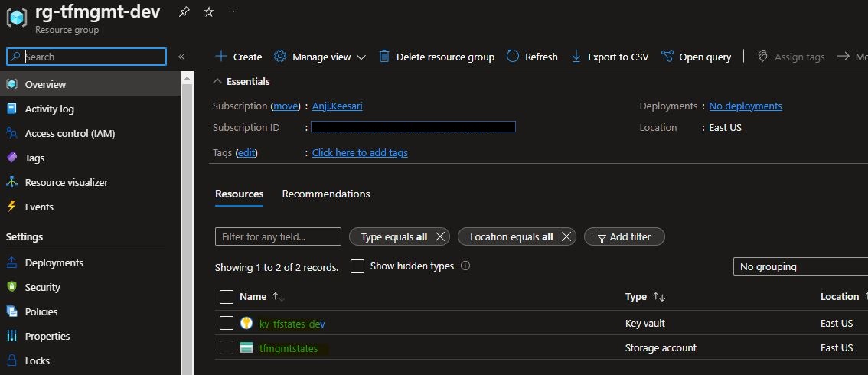Switch to the Recommendations tab

(x=326, y=194)
